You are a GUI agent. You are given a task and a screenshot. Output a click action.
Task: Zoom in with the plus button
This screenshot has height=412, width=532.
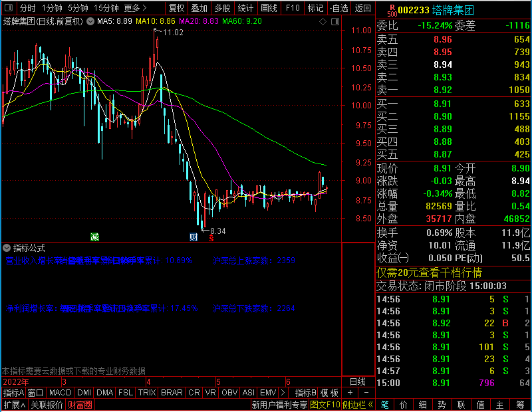(x=350, y=393)
